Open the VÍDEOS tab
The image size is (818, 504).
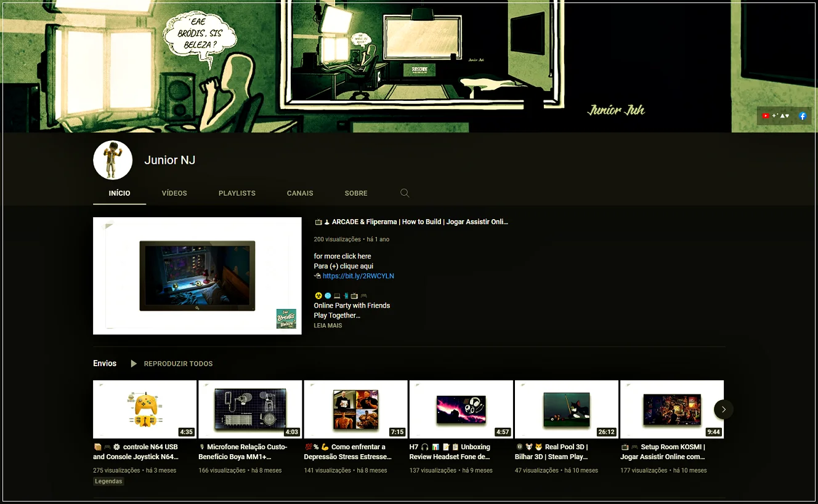pyautogui.click(x=174, y=193)
